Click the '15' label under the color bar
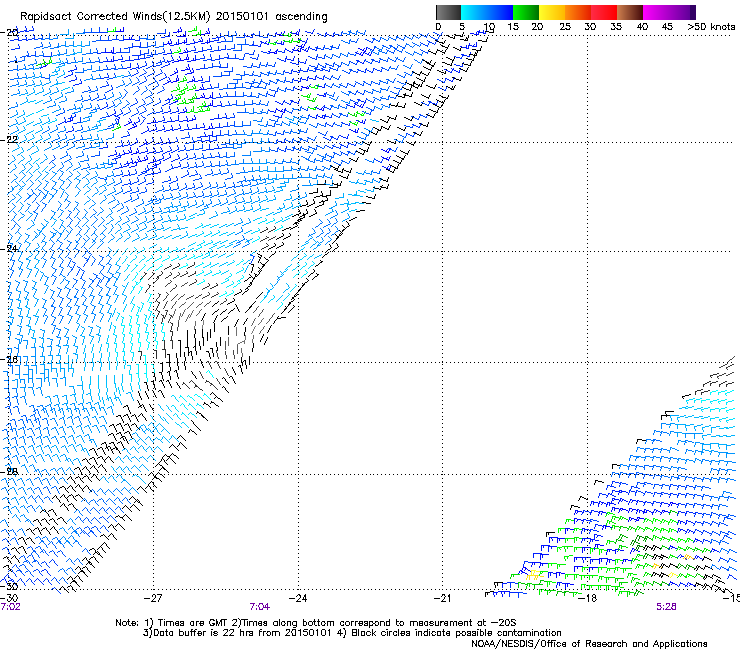 513,27
